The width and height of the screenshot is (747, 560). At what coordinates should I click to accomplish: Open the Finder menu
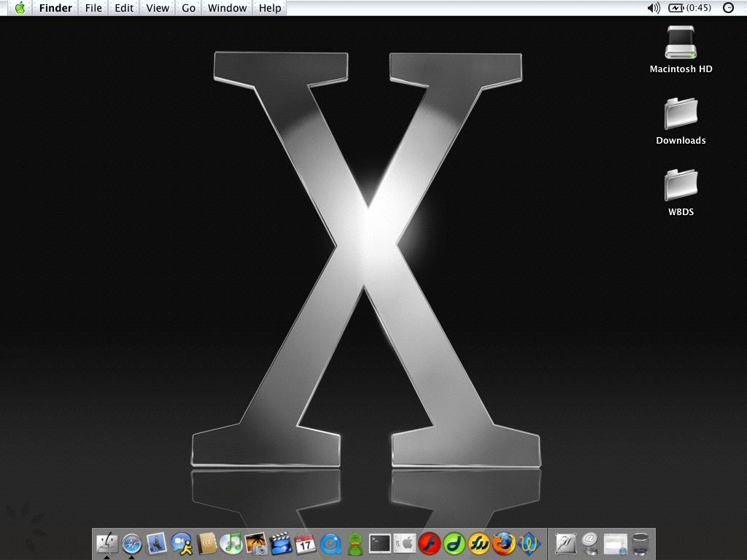pos(55,7)
